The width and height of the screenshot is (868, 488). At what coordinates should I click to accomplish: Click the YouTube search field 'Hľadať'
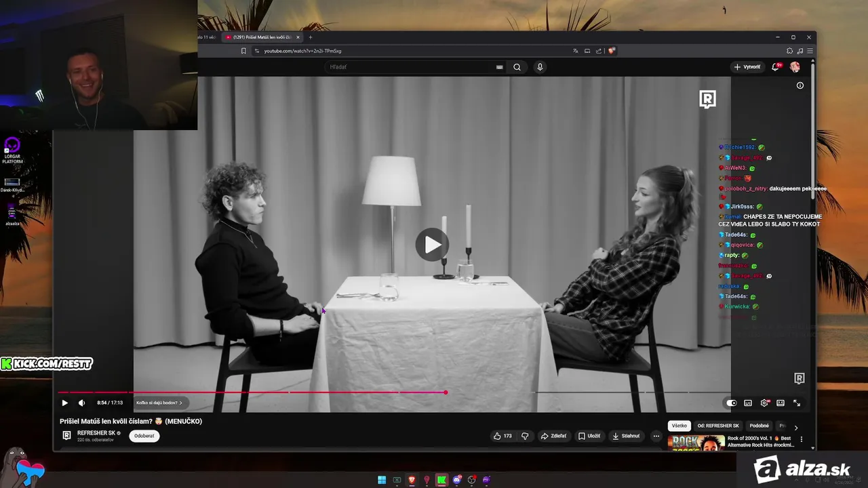coord(410,67)
